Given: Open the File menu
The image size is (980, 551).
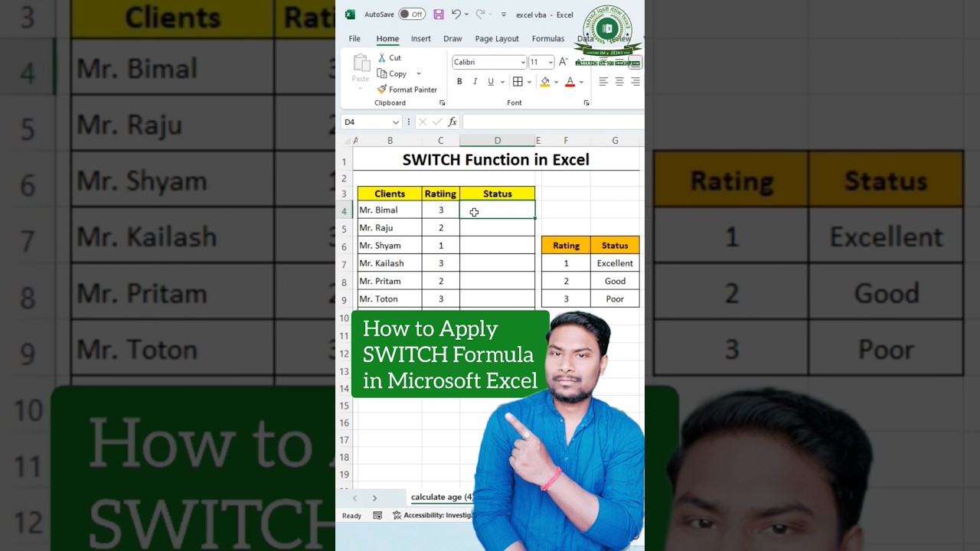Looking at the screenshot, I should click(354, 38).
